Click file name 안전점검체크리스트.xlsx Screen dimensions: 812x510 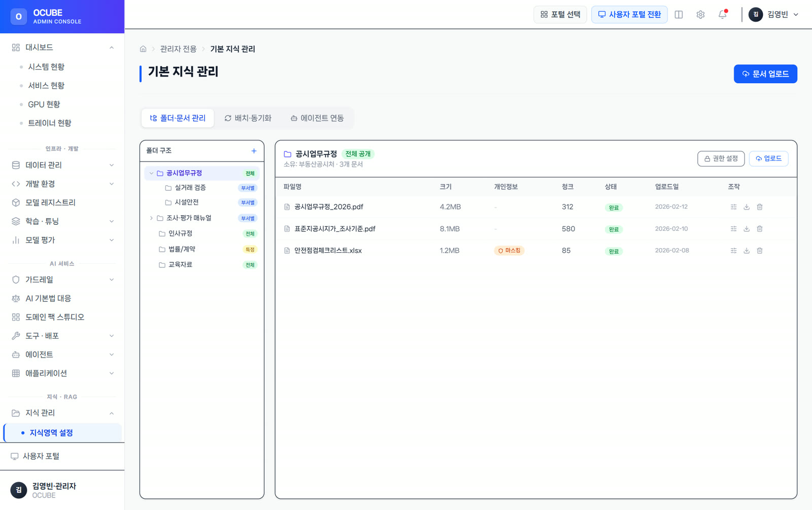[328, 251]
